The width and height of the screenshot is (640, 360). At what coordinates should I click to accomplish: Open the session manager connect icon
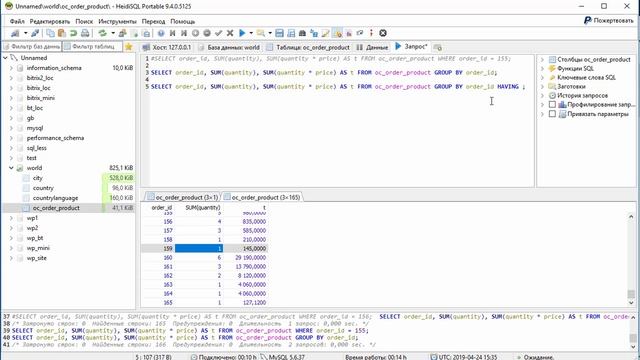click(15, 33)
